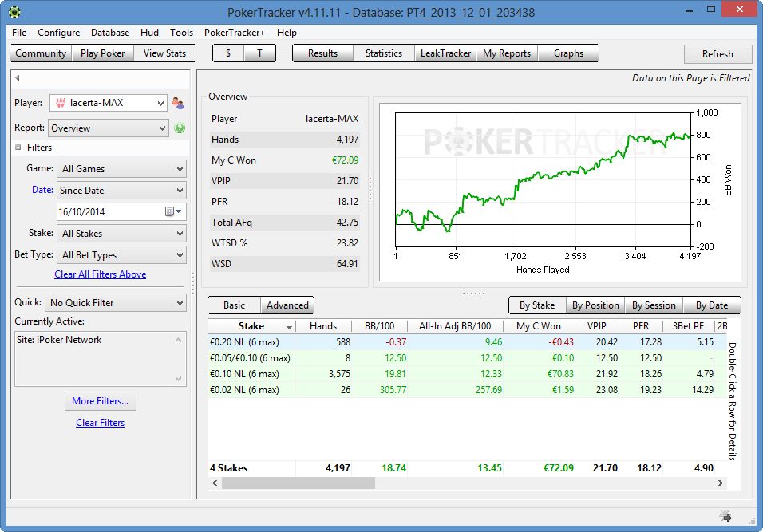This screenshot has height=532, width=763.
Task: Open the Date dropdown Since Date
Action: click(121, 191)
